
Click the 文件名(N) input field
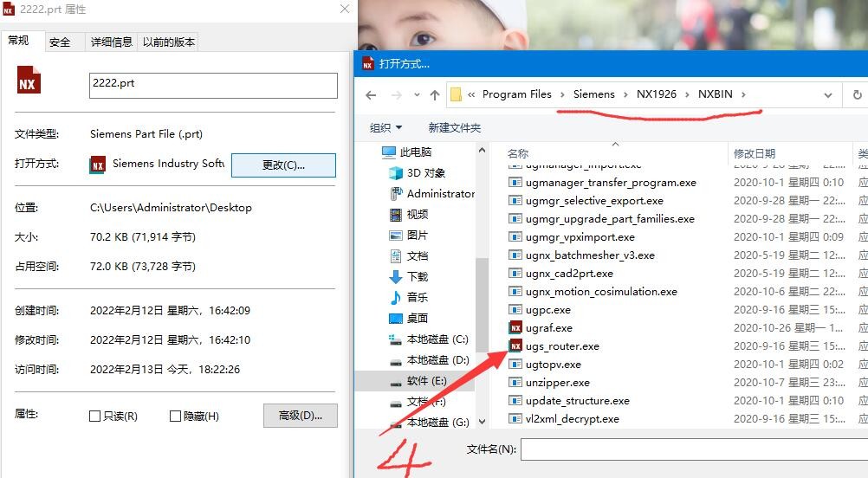(693, 449)
